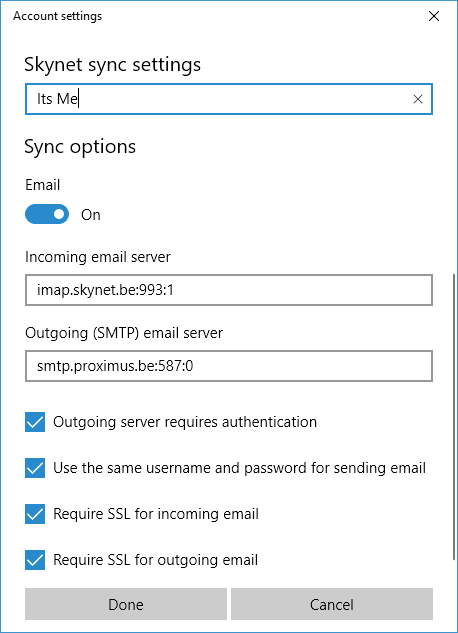Image resolution: width=458 pixels, height=633 pixels.
Task: Click the Email label above the toggle
Action: (x=42, y=185)
